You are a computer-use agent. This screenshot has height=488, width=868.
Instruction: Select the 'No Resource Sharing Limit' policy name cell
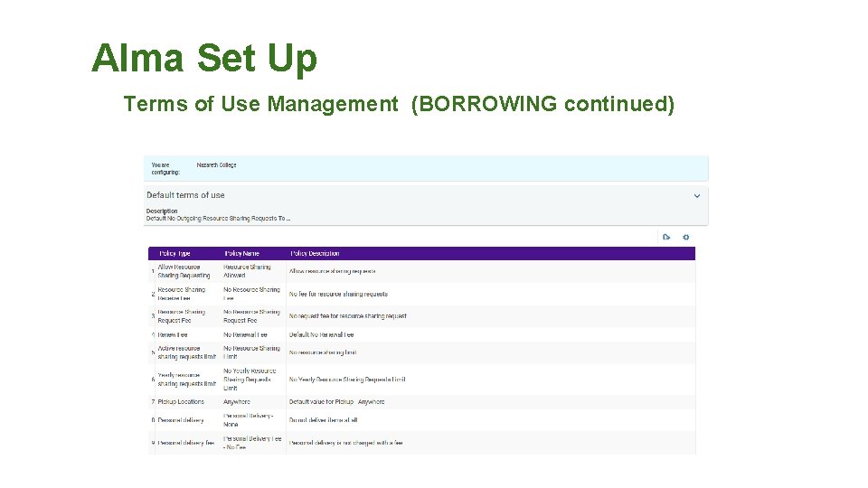point(251,352)
